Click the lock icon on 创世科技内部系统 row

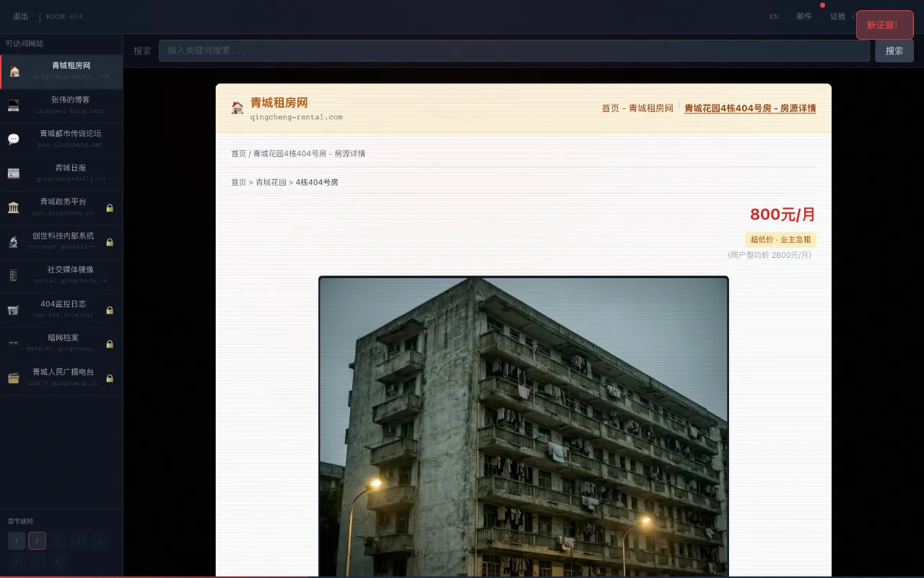[110, 242]
